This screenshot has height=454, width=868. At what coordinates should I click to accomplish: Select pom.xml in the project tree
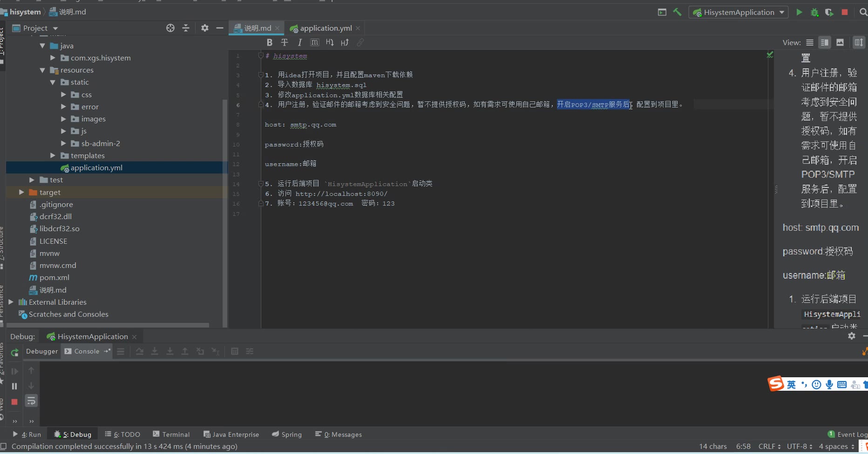click(x=54, y=278)
